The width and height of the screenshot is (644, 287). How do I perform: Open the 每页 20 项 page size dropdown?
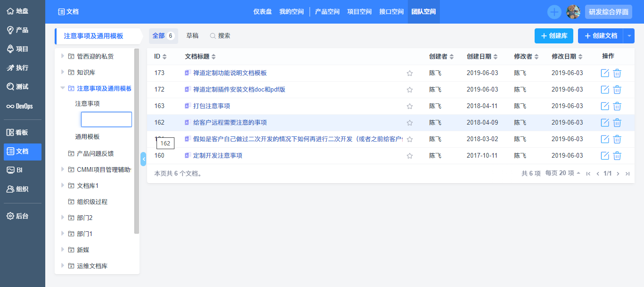[563, 173]
